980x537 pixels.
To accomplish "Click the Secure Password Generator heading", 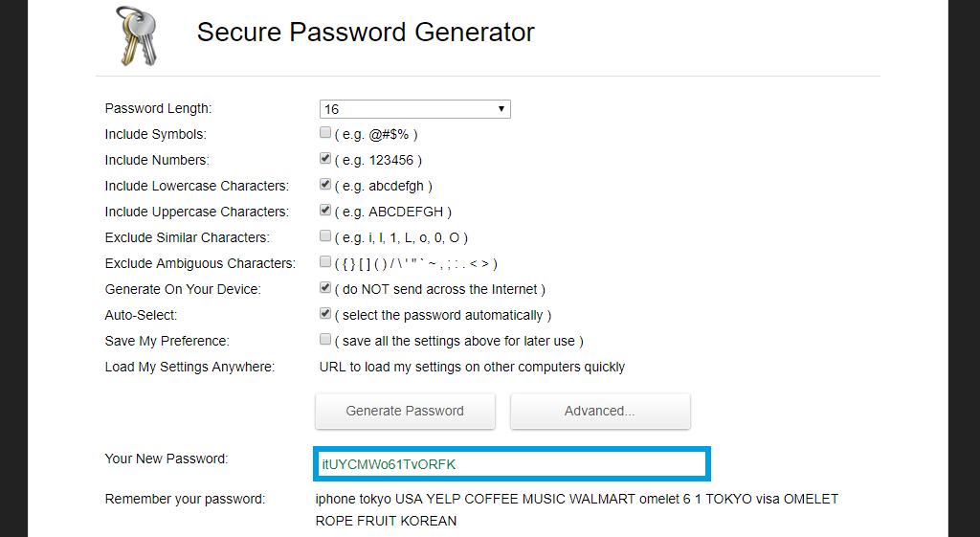I will tap(366, 33).
